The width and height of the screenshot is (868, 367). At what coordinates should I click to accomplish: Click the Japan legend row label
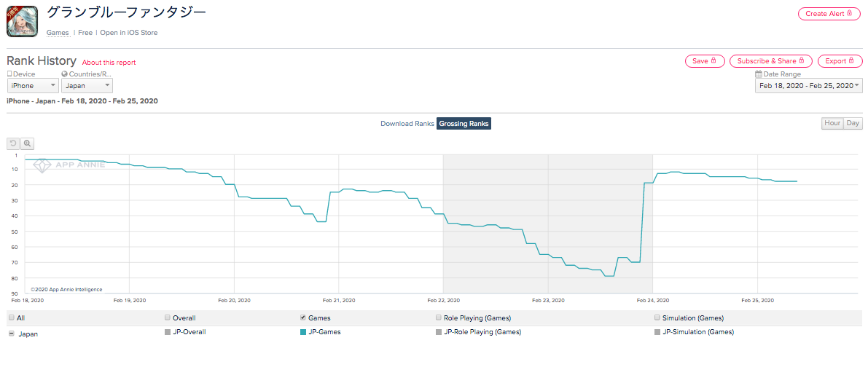(28, 334)
